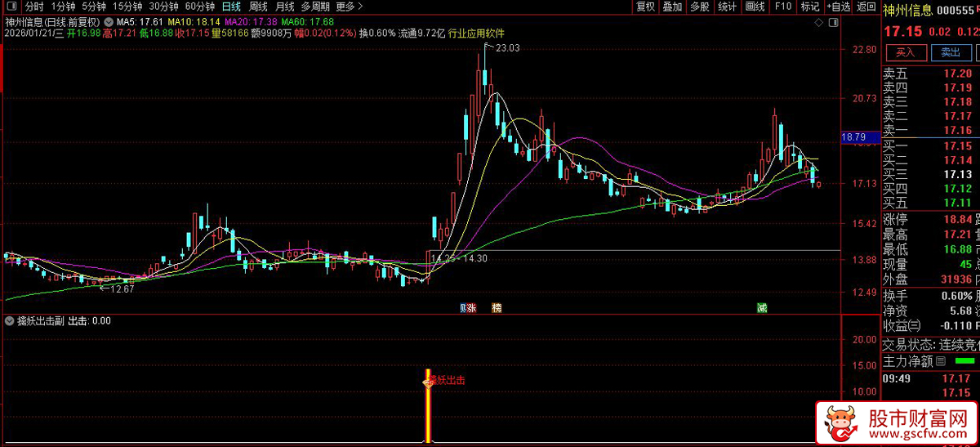Click the round dropdown arrow after 神州信息(日线.前复权)

(109, 21)
